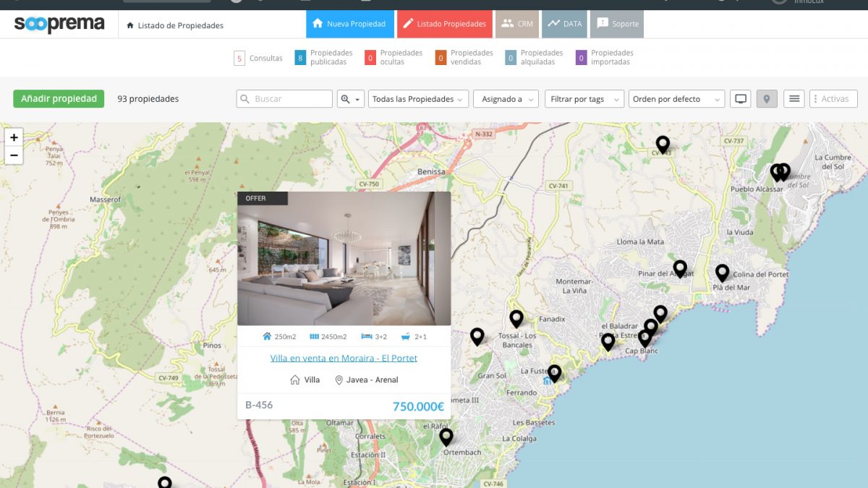This screenshot has height=488, width=868.
Task: Select map pin at Plà del Mar
Action: click(722, 273)
